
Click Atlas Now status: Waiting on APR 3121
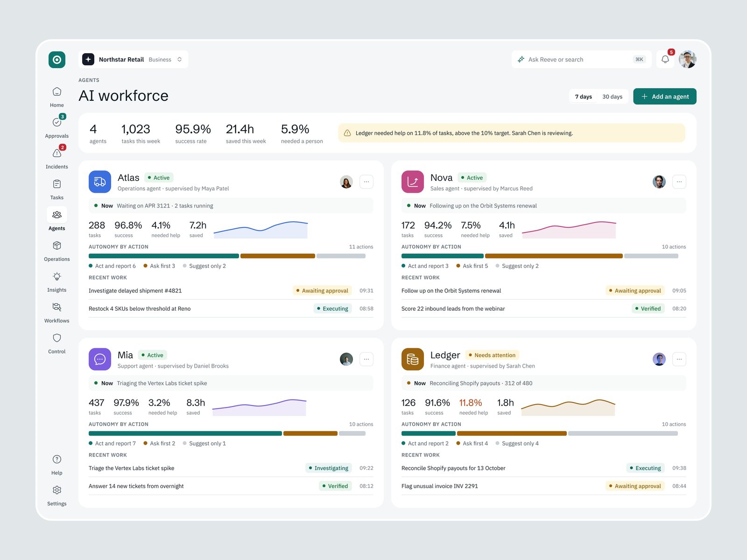pos(231,206)
